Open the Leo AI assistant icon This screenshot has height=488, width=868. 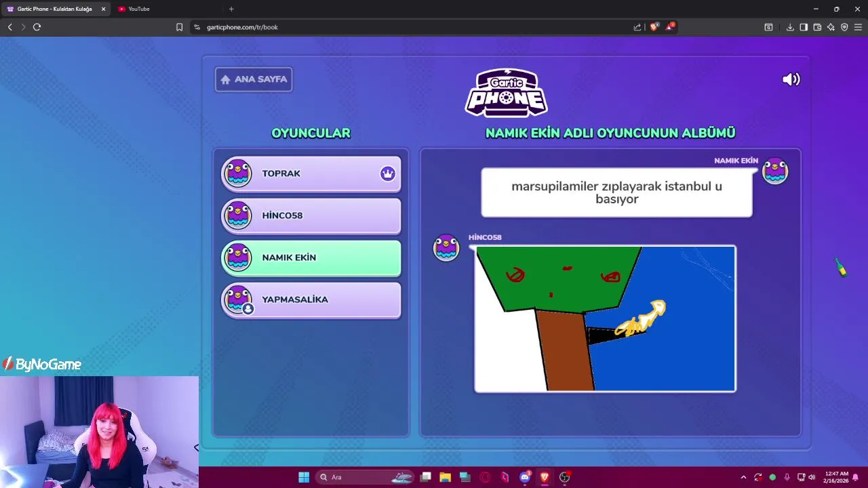pyautogui.click(x=831, y=27)
